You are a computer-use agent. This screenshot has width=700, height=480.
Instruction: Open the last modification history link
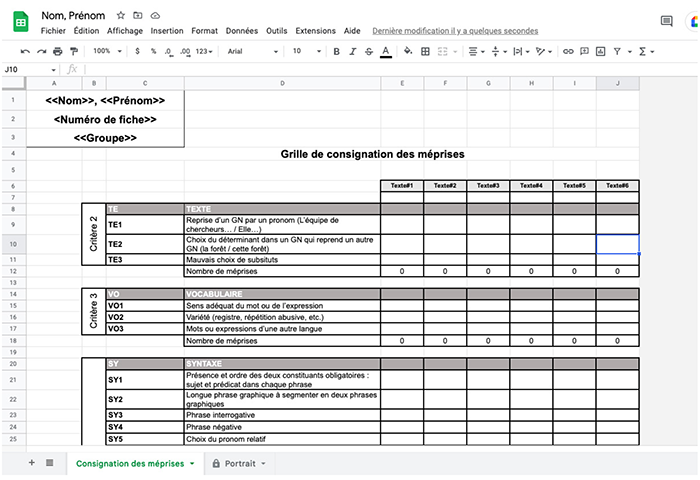[x=455, y=31]
